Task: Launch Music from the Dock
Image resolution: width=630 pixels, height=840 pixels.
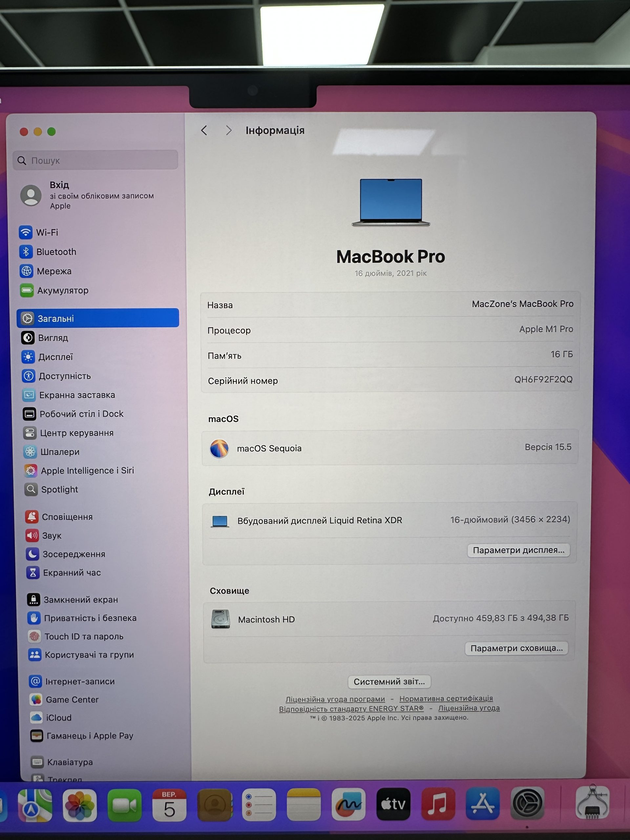Action: pos(438,804)
